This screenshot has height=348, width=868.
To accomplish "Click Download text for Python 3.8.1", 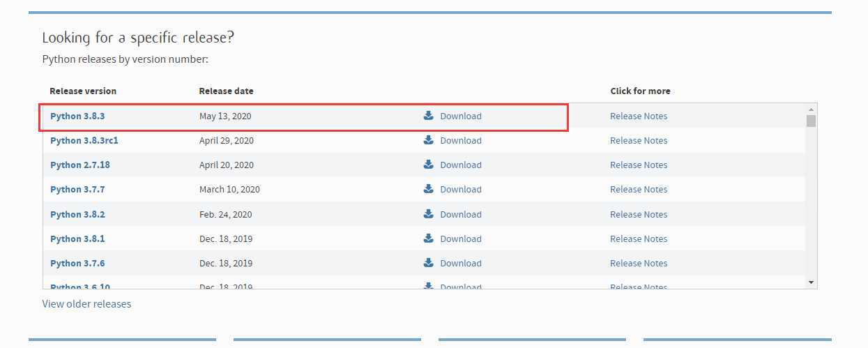I will click(461, 239).
